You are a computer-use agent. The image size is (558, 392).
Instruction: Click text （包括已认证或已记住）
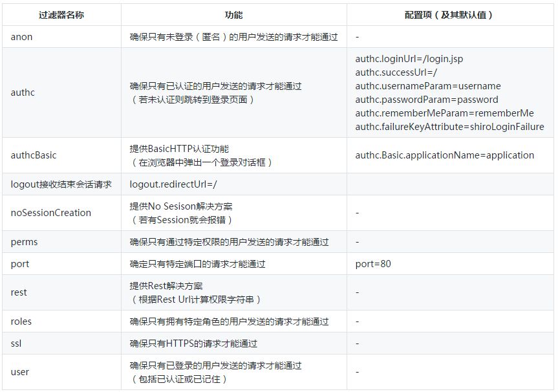pyautogui.click(x=179, y=379)
